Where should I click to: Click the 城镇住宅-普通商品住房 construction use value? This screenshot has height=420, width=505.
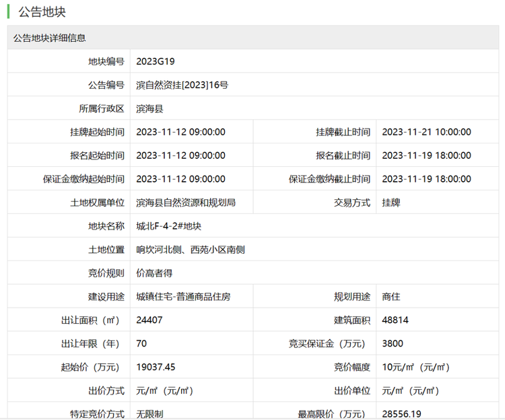[183, 297]
